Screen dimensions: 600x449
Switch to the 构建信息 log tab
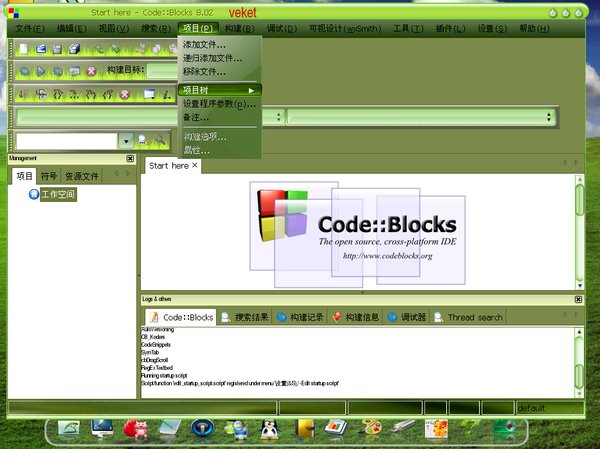click(x=356, y=317)
